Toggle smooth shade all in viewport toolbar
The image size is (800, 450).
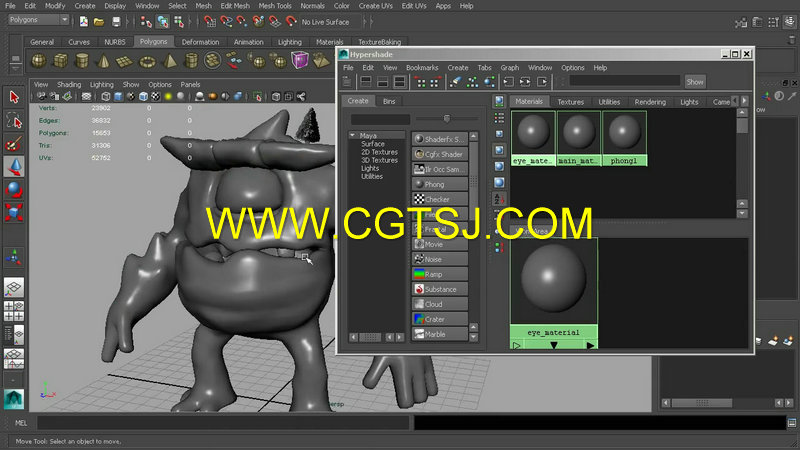pyautogui.click(x=118, y=96)
